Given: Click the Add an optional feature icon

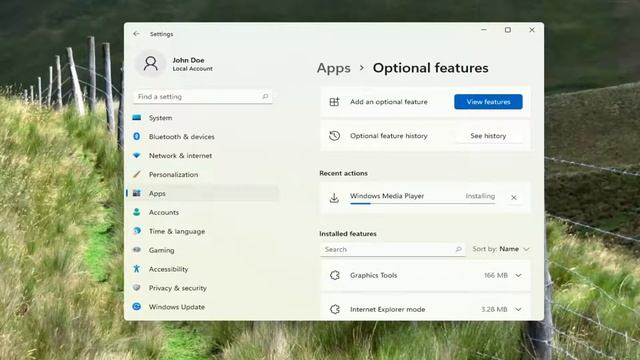Looking at the screenshot, I should [334, 102].
